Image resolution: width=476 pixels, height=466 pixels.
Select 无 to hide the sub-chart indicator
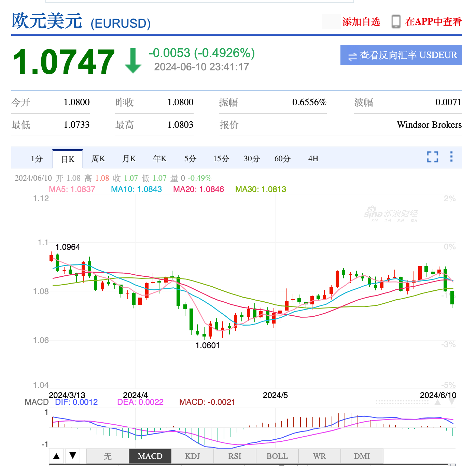[108, 456]
